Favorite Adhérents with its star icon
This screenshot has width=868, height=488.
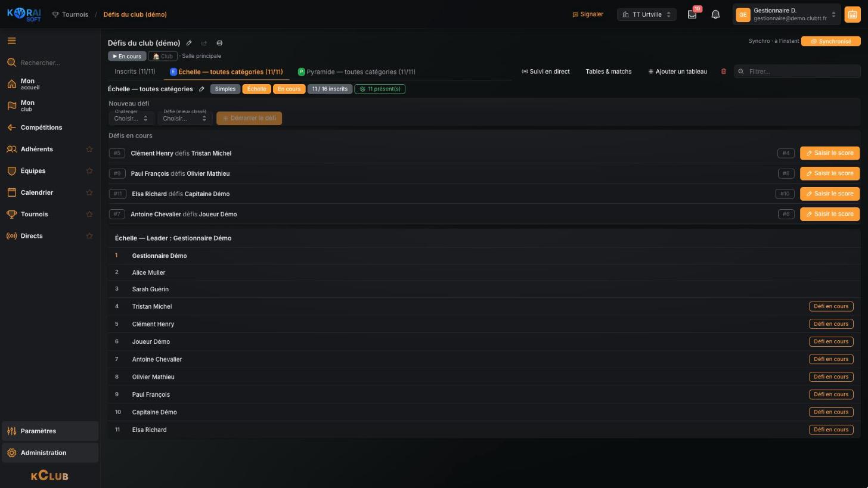[89, 149]
